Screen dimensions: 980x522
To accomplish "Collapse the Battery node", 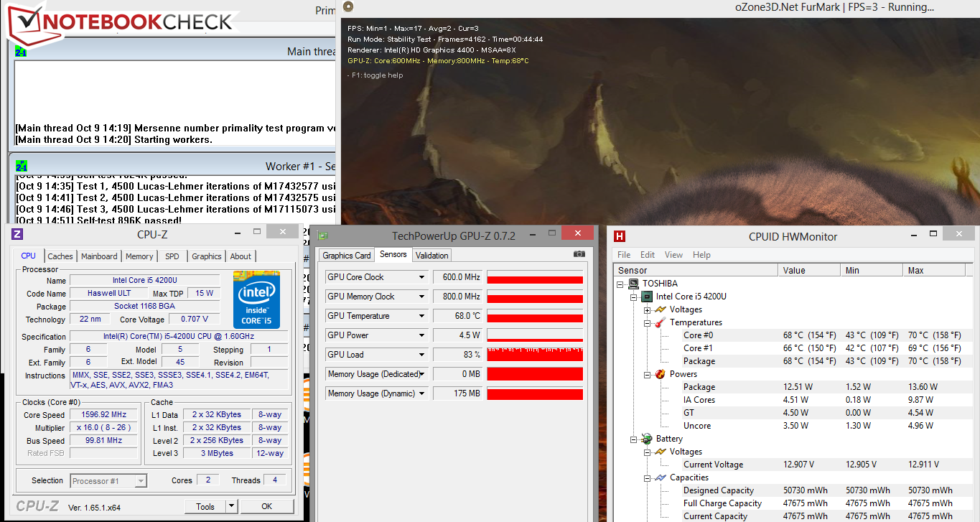I will coord(634,439).
